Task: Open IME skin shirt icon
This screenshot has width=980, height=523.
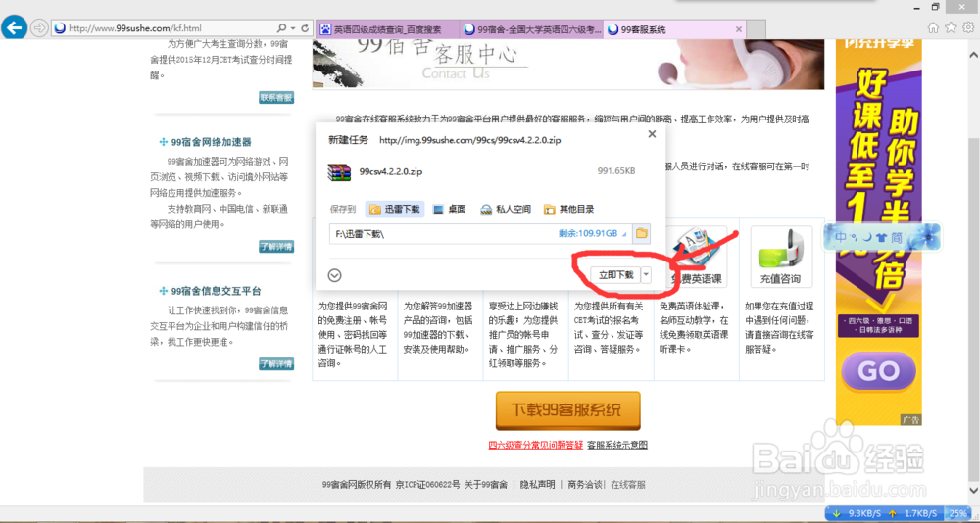Action: coord(882,237)
